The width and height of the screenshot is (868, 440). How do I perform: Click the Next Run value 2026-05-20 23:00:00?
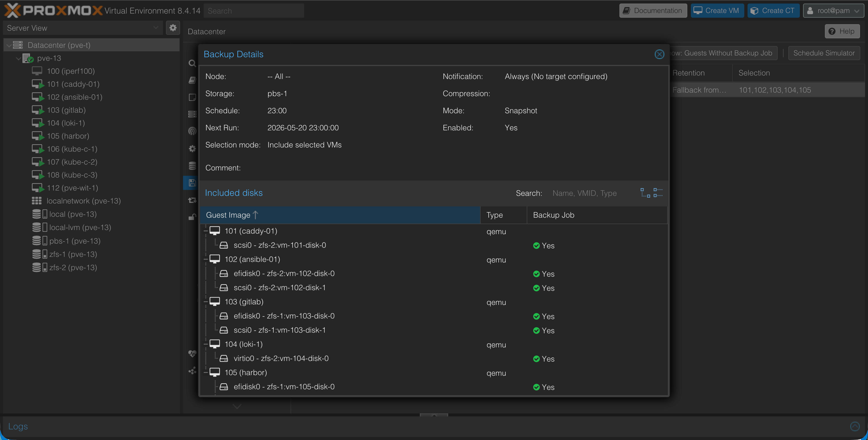(303, 128)
